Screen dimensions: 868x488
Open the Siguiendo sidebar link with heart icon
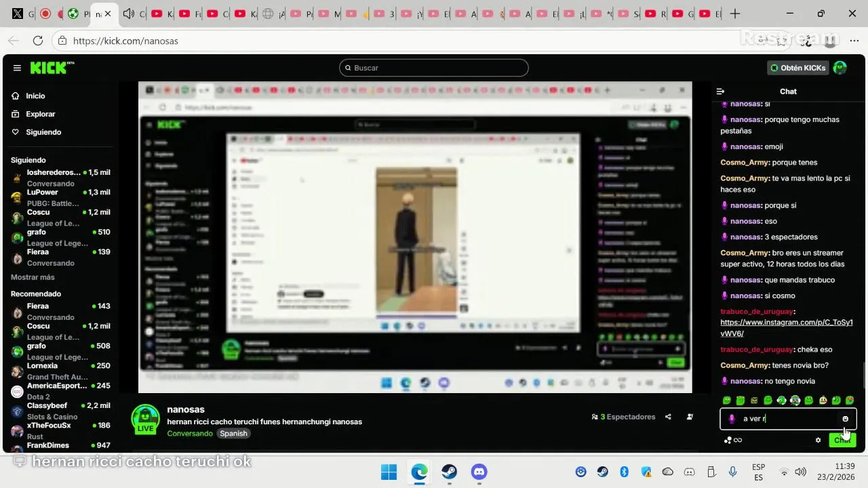point(43,132)
